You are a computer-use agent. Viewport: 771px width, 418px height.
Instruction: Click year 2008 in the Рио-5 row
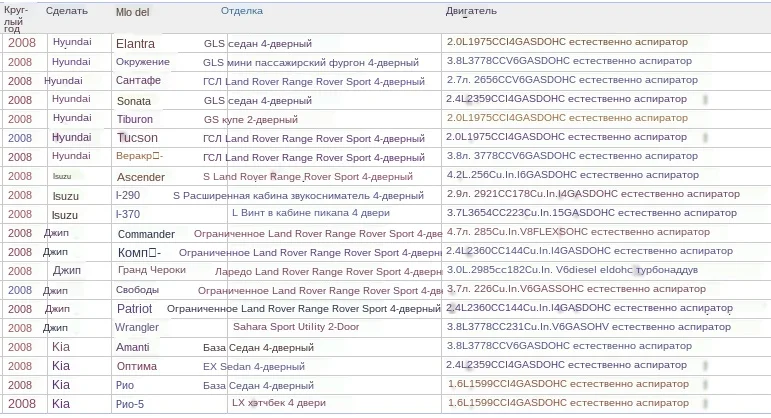click(x=22, y=404)
